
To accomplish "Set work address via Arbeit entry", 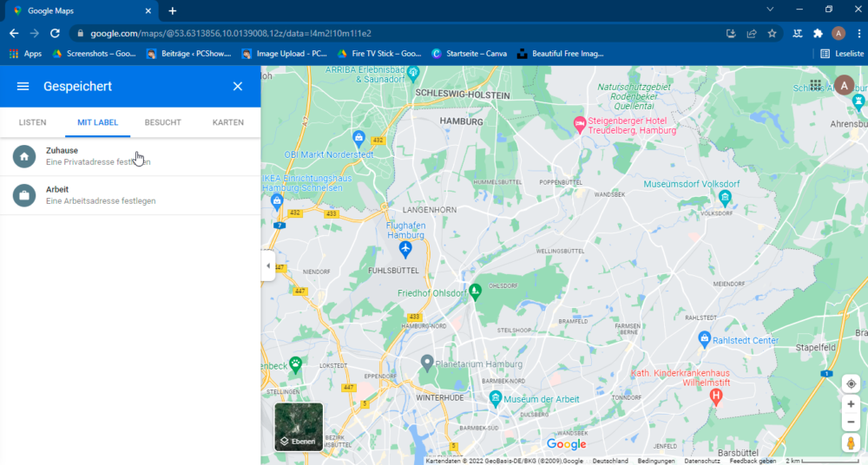I will [x=130, y=195].
